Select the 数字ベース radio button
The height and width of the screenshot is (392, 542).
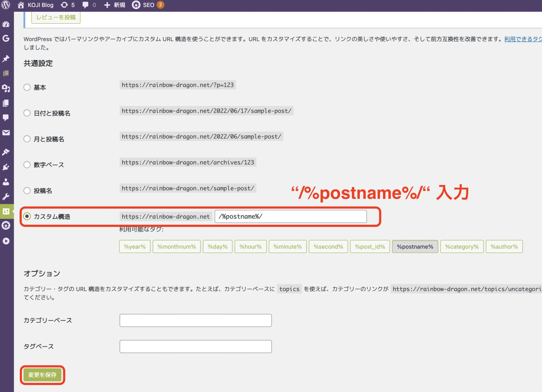[x=27, y=165]
